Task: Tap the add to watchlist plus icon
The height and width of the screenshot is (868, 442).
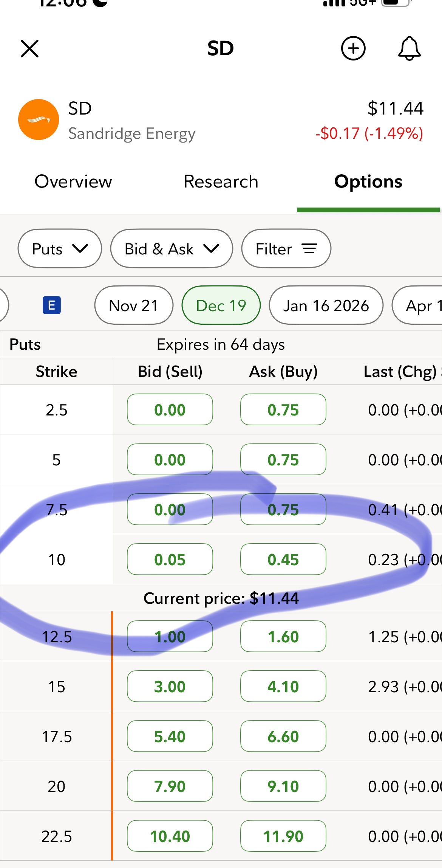Action: click(x=353, y=48)
